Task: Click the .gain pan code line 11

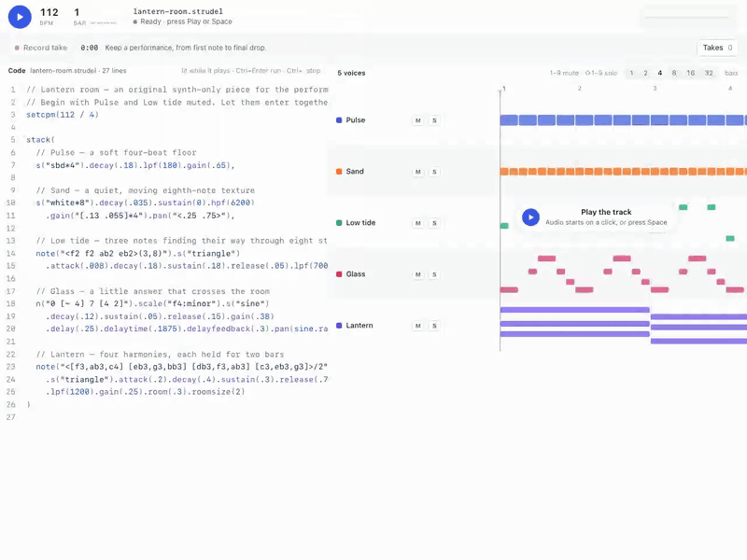Action: pyautogui.click(x=141, y=216)
